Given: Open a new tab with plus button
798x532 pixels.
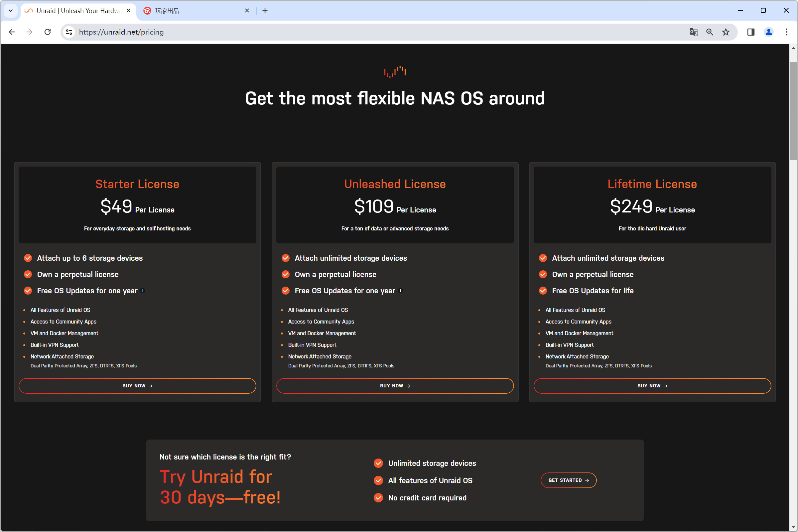Looking at the screenshot, I should (x=265, y=11).
